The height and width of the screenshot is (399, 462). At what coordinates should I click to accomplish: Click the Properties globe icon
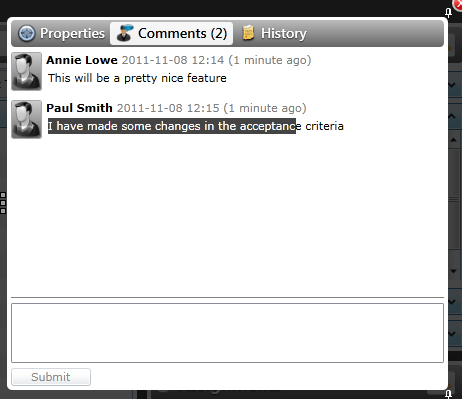click(26, 33)
